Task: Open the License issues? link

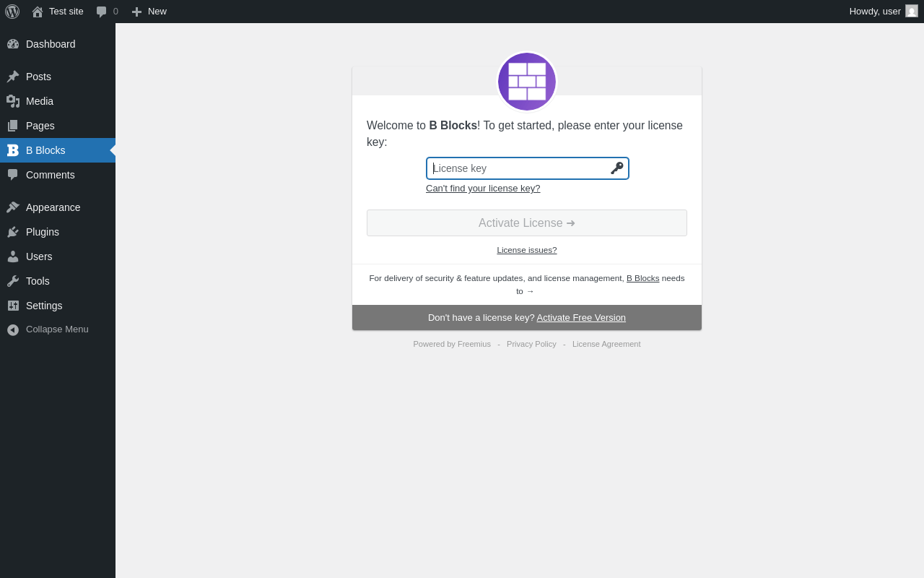Action: tap(527, 250)
